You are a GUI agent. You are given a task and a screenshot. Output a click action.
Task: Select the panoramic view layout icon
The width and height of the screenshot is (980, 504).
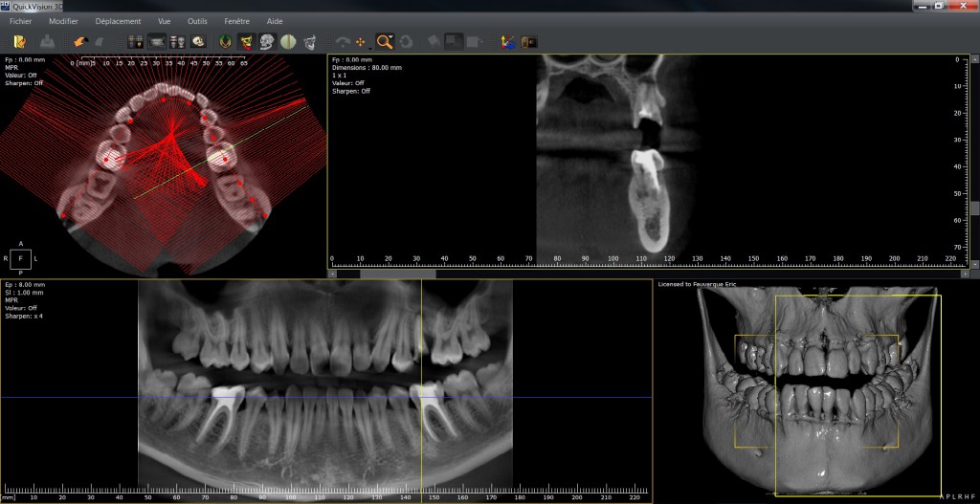[157, 41]
